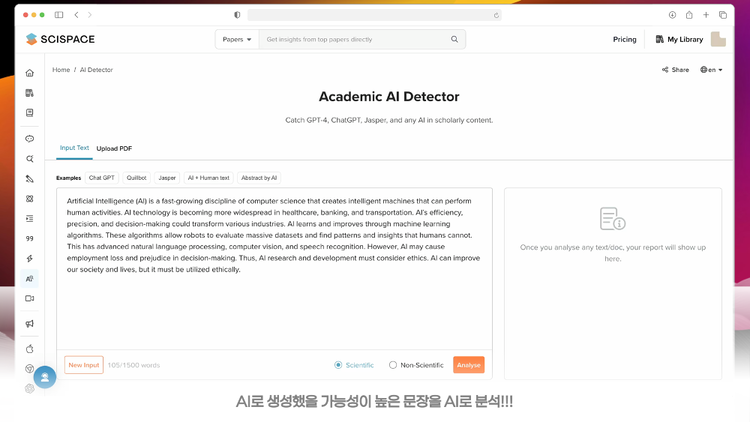This screenshot has width=750, height=422.
Task: Open the Papers dropdown
Action: click(237, 39)
